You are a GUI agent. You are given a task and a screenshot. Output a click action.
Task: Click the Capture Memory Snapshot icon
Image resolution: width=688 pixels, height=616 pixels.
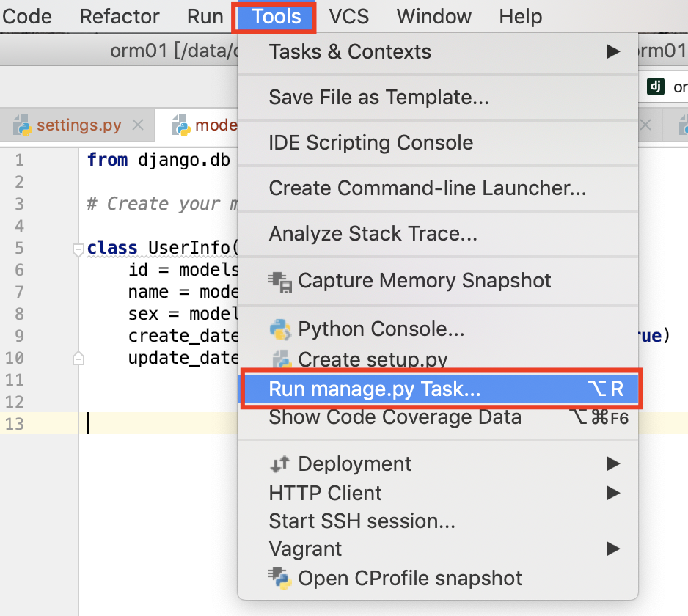click(x=280, y=280)
